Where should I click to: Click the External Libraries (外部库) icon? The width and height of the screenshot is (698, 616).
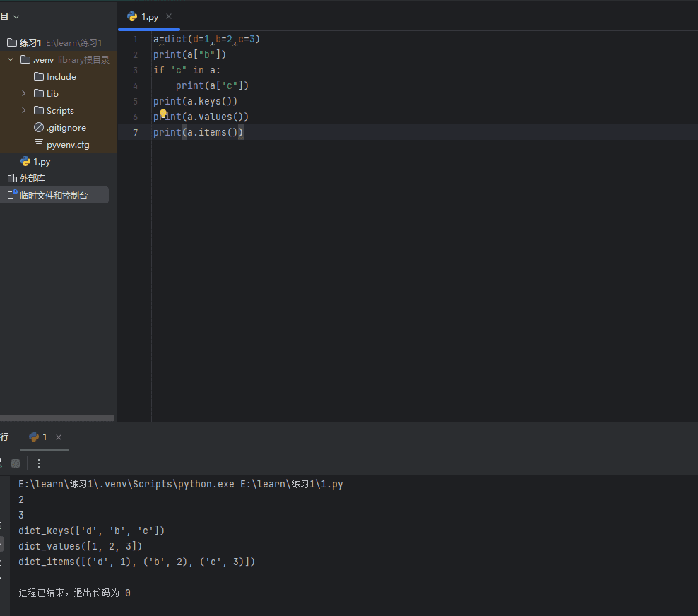[x=12, y=179]
